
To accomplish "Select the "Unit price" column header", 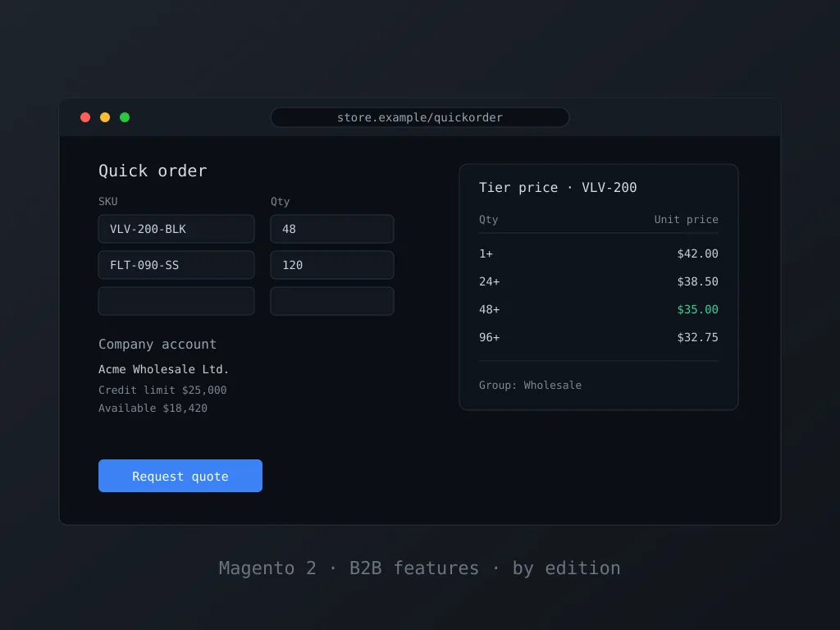I will tap(687, 220).
